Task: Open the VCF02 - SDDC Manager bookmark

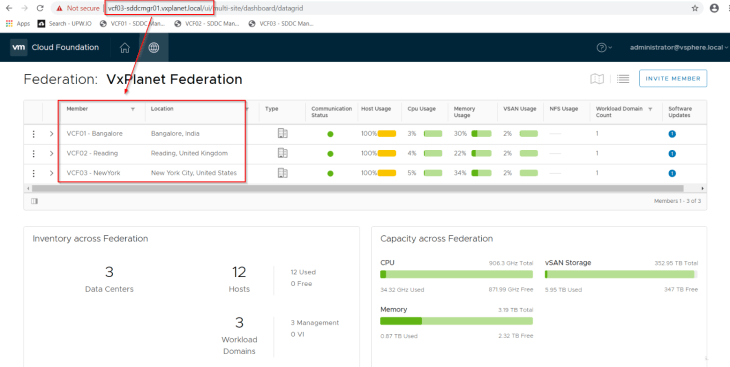Action: click(x=207, y=23)
